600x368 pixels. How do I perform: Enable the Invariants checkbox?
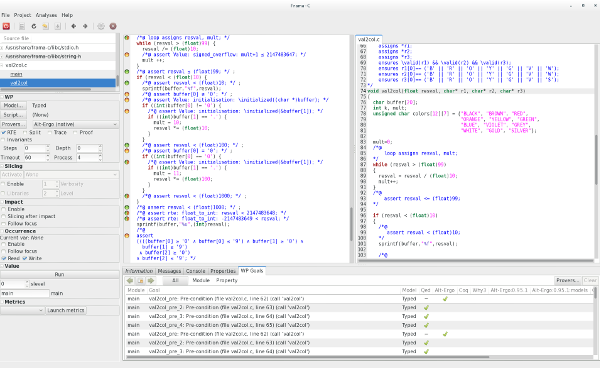coord(4,140)
